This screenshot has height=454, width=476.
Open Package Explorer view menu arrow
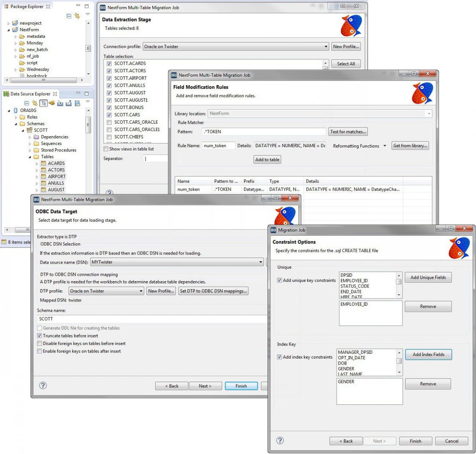click(88, 14)
